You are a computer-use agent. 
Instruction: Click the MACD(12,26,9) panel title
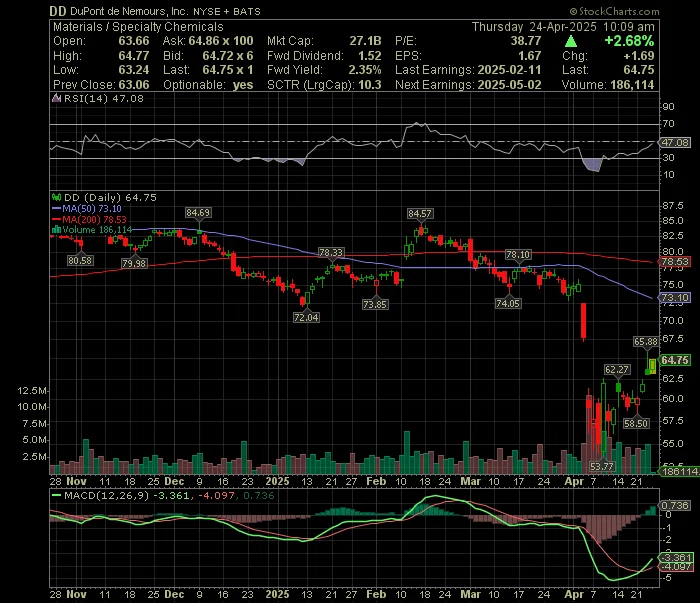point(106,495)
